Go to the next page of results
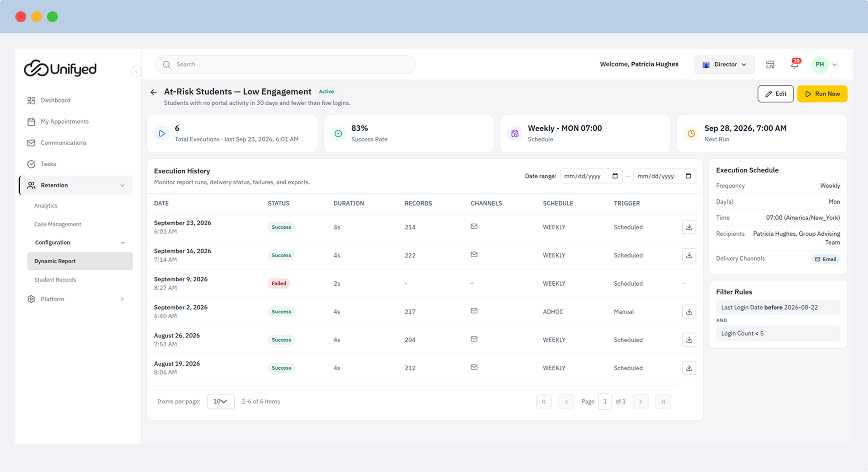The image size is (868, 472). point(641,402)
